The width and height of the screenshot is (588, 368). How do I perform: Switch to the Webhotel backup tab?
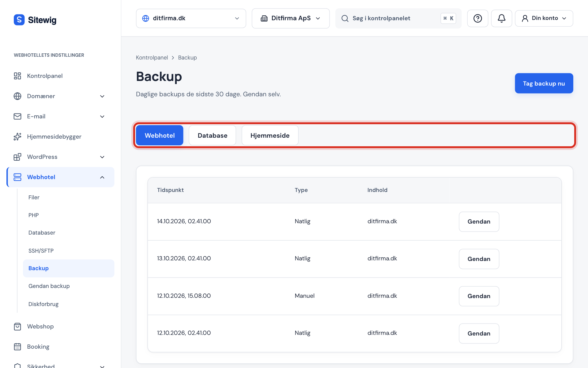coord(160,135)
